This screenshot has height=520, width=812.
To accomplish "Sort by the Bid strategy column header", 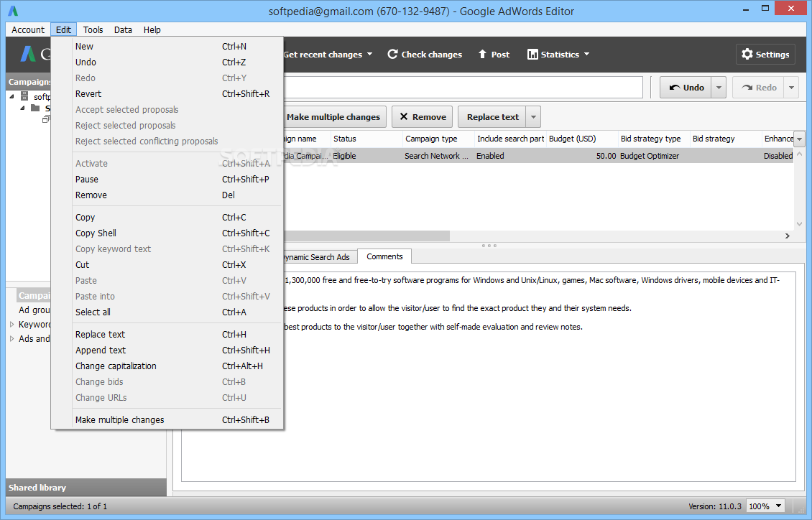I will [x=726, y=139].
